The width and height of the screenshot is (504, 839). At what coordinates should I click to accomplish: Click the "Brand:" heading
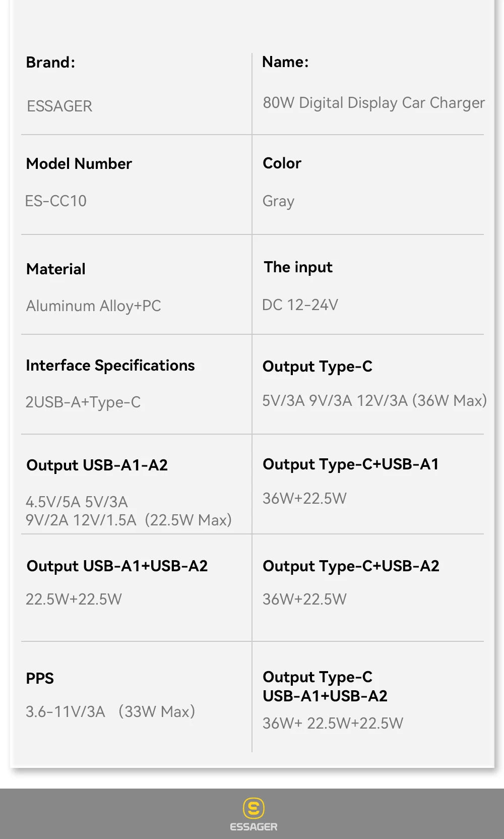[50, 63]
